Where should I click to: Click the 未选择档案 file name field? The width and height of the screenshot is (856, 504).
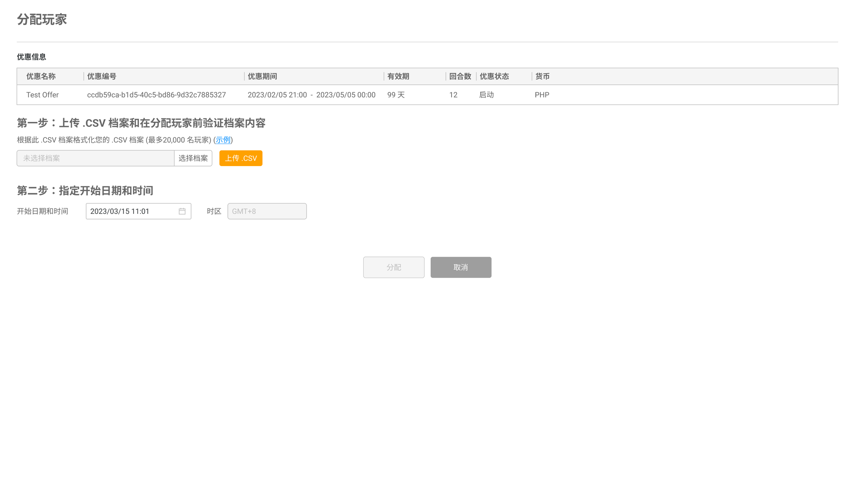95,158
